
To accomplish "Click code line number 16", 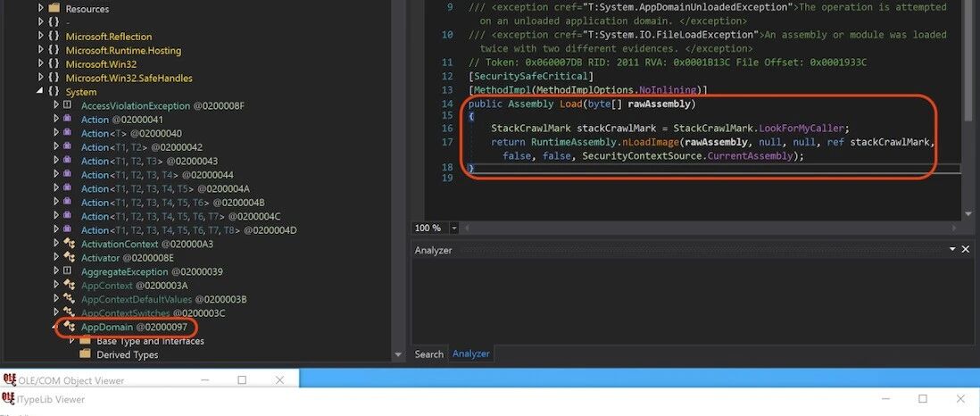I will 446,129.
